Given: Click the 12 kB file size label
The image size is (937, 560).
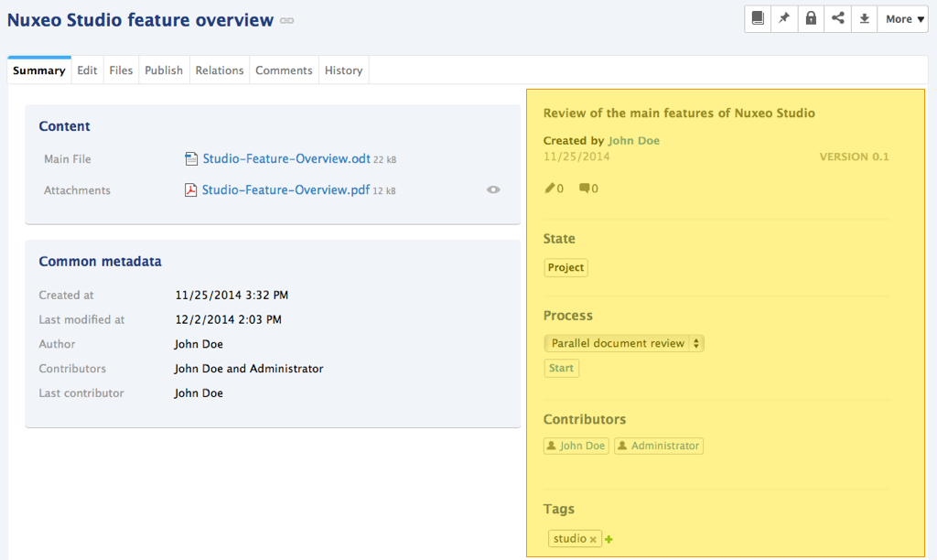Looking at the screenshot, I should click(384, 190).
